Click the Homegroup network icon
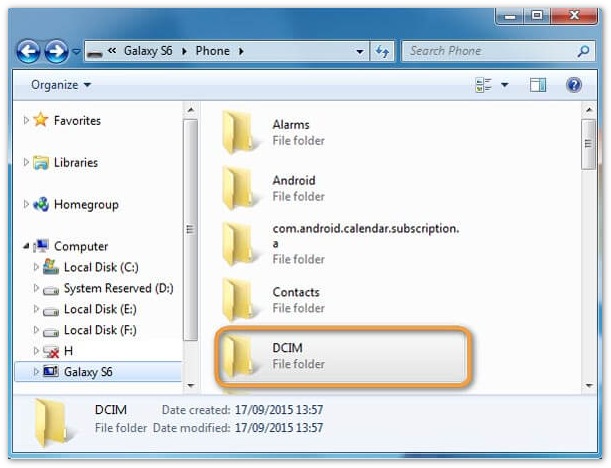611x468 pixels. pyautogui.click(x=41, y=204)
